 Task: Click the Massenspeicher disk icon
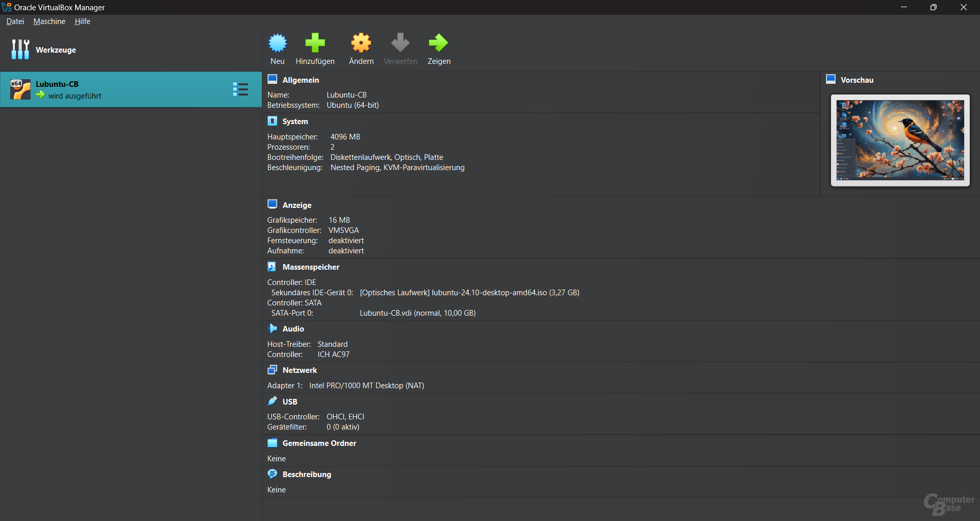click(272, 267)
